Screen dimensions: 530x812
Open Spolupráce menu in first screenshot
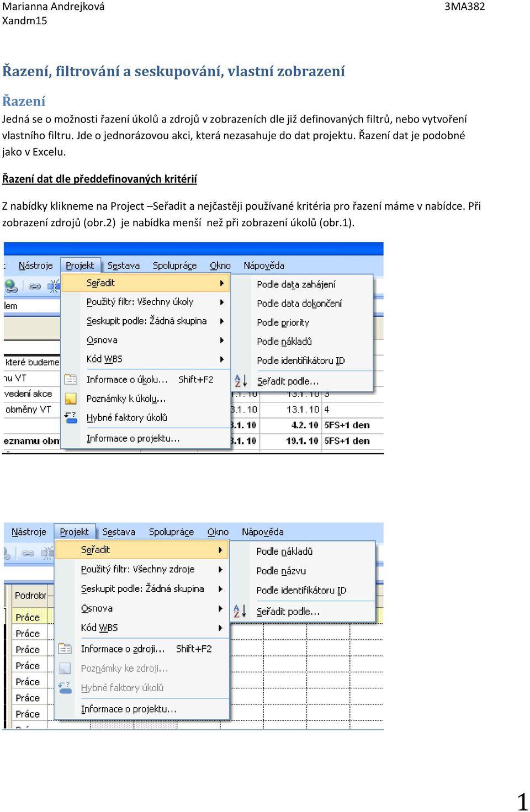[174, 266]
